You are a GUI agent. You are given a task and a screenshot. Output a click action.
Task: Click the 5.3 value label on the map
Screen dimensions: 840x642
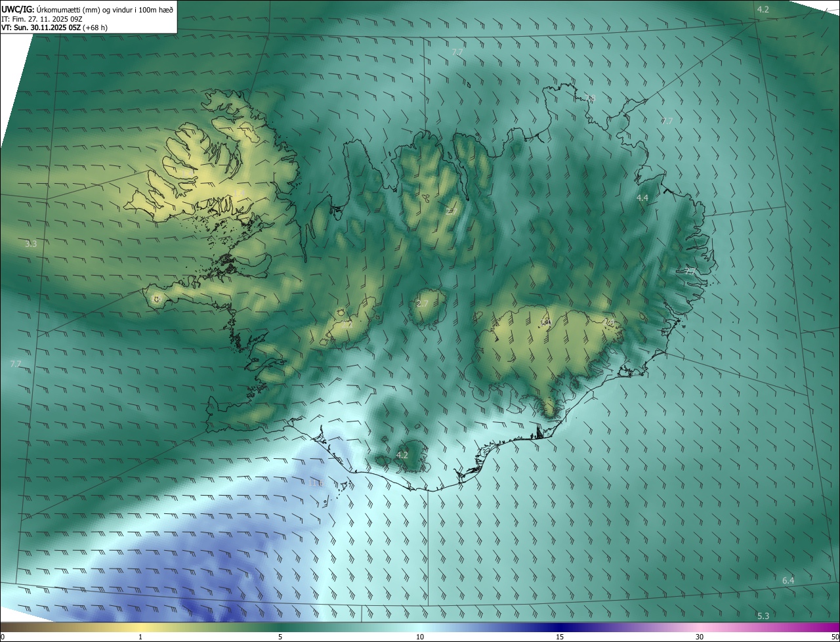(763, 616)
